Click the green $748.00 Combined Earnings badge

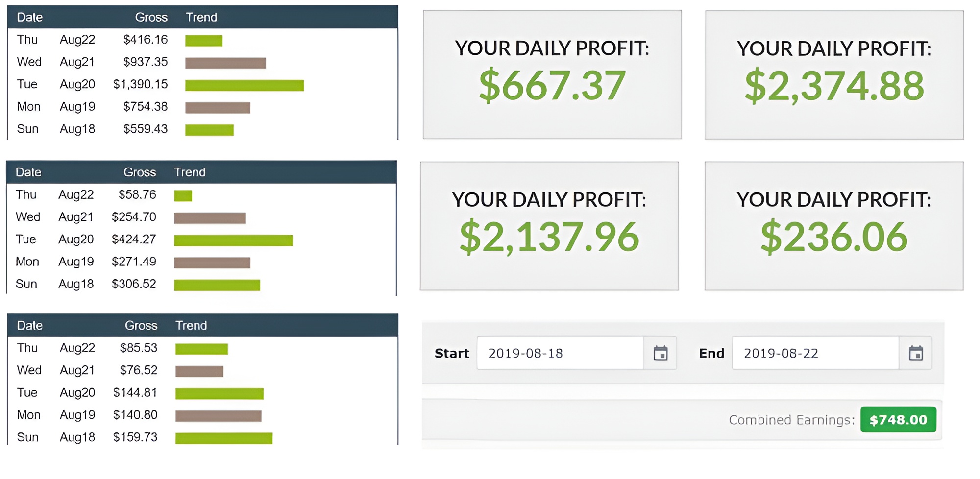pyautogui.click(x=898, y=420)
